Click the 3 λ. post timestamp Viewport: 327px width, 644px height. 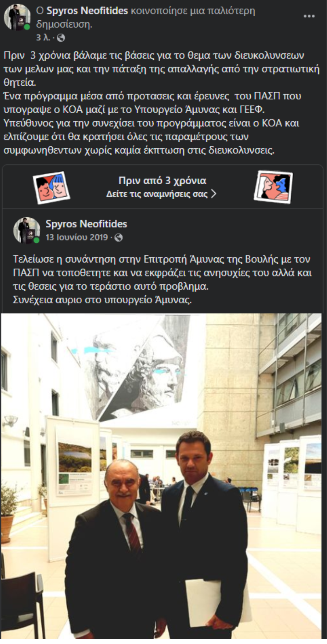pyautogui.click(x=43, y=38)
